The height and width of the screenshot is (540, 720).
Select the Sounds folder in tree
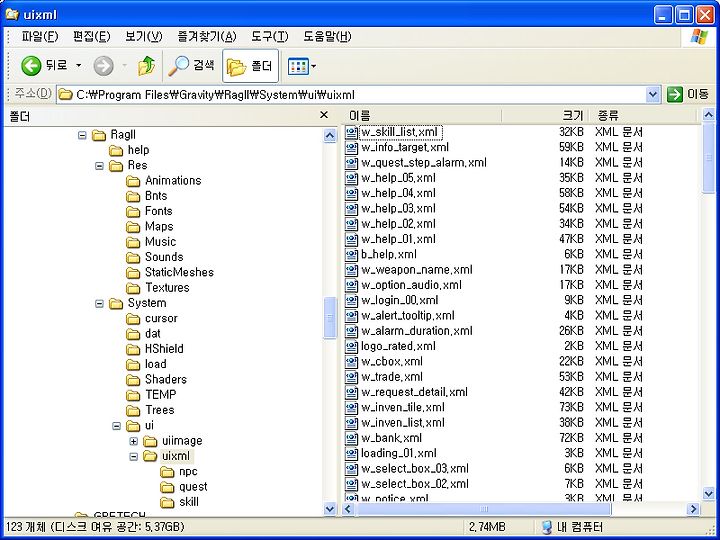pos(164,257)
